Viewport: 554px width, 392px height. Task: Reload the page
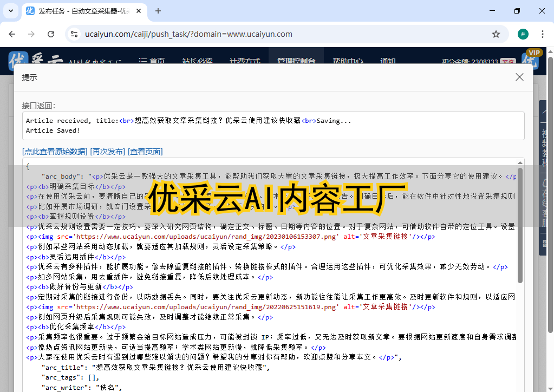pos(51,34)
